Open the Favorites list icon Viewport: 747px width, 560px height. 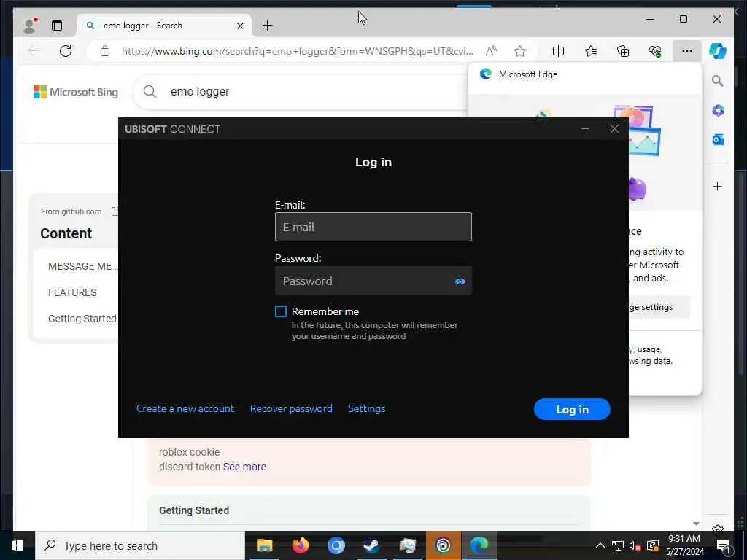tap(590, 51)
